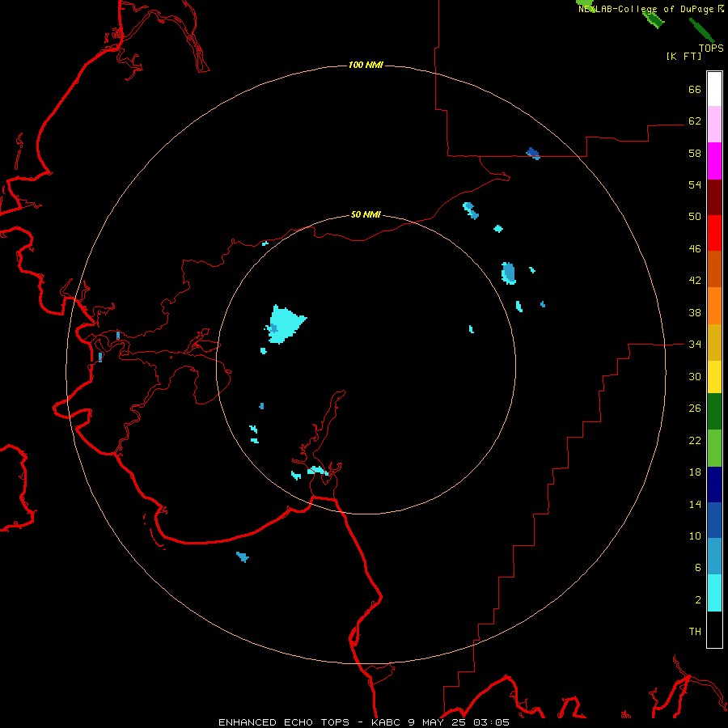Click the largest cyan echo inside 50 NMI ring
Viewport: 728px width, 728px height.
pyautogui.click(x=285, y=324)
